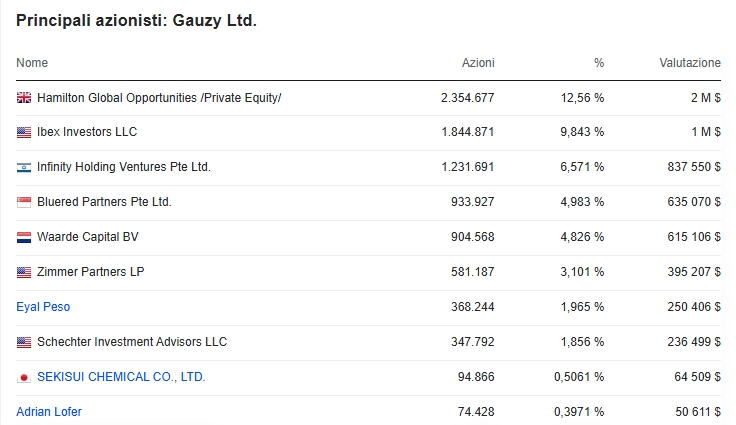Click the UK flag beside Hamilton Global Opportunities
The height and width of the screenshot is (425, 736).
click(24, 98)
